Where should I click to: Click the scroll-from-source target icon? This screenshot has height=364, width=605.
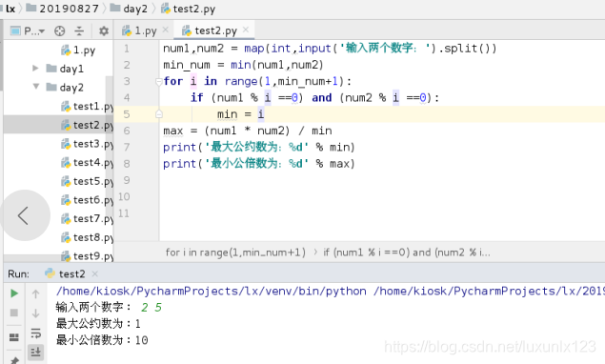[x=59, y=30]
